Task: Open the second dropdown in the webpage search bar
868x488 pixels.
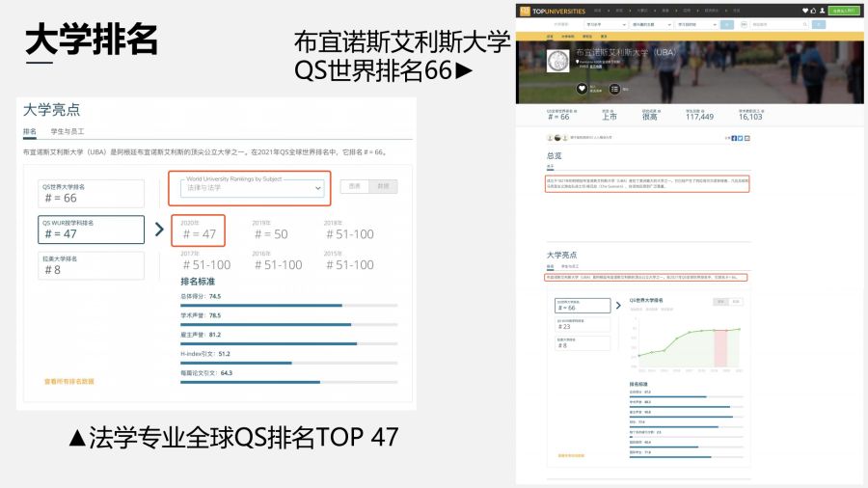Action: [652, 24]
